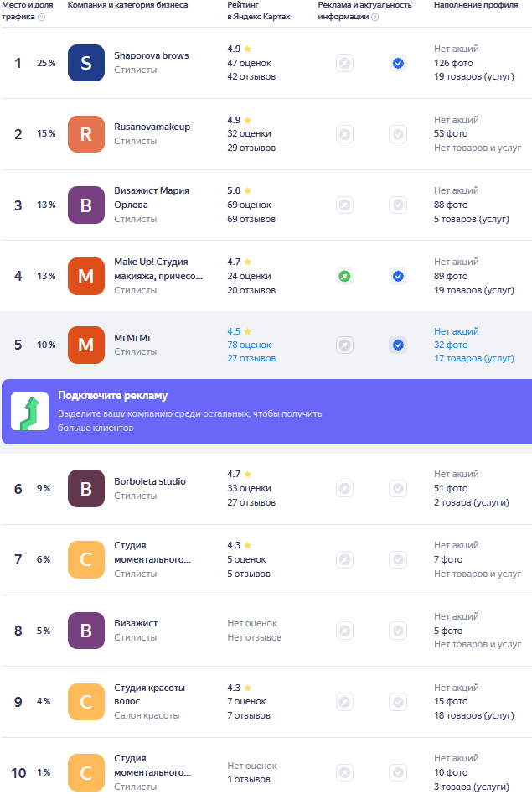The width and height of the screenshot is (532, 805).
Task: Click the Rusanovamakeup avatar icon
Action: 86,134
